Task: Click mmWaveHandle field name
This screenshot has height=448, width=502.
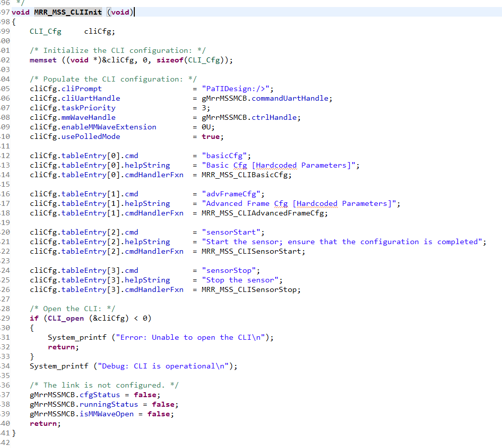Action: [89, 118]
